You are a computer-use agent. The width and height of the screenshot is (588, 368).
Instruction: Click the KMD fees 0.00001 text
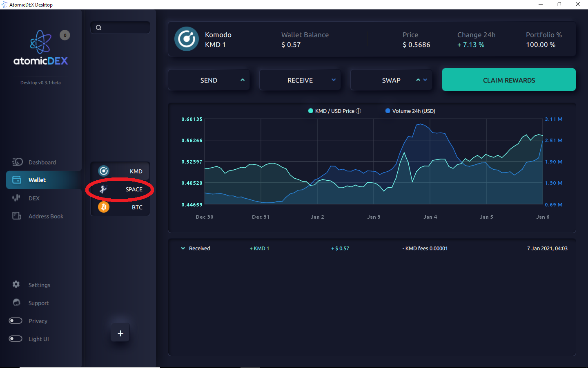pos(425,248)
